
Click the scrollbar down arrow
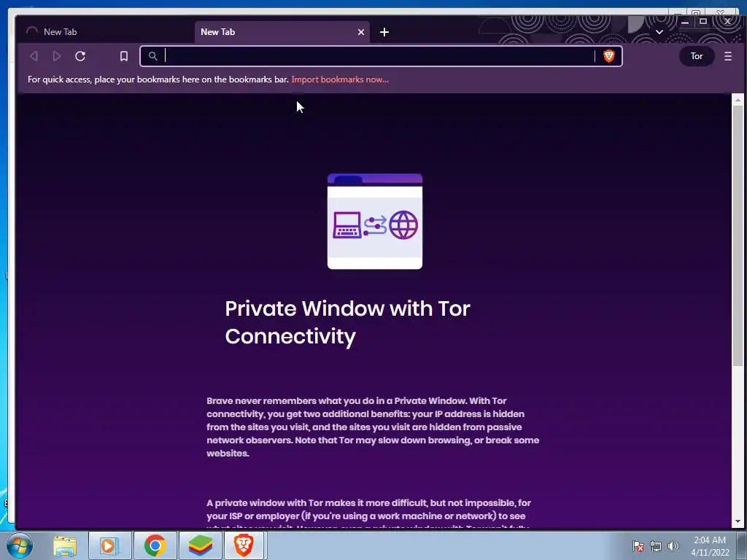[x=738, y=522]
